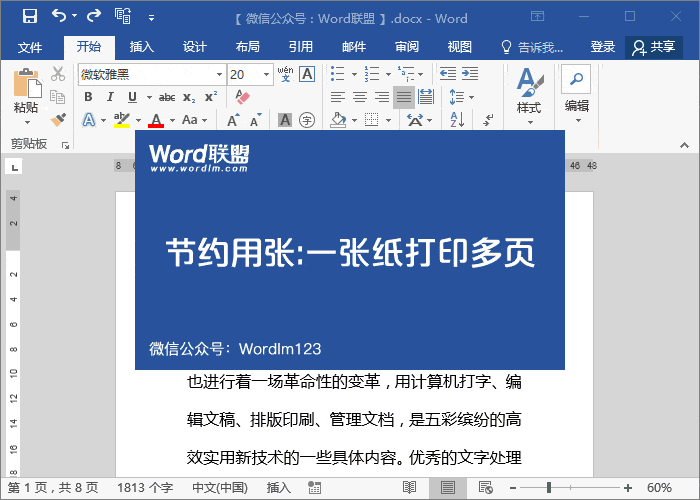Image resolution: width=700 pixels, height=500 pixels.
Task: Toggle Italic formatting
Action: pos(110,97)
